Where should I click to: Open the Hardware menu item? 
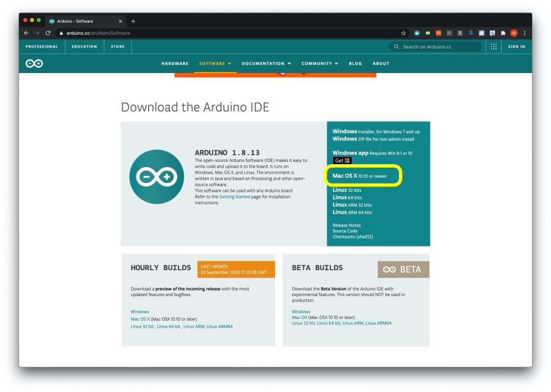click(175, 64)
